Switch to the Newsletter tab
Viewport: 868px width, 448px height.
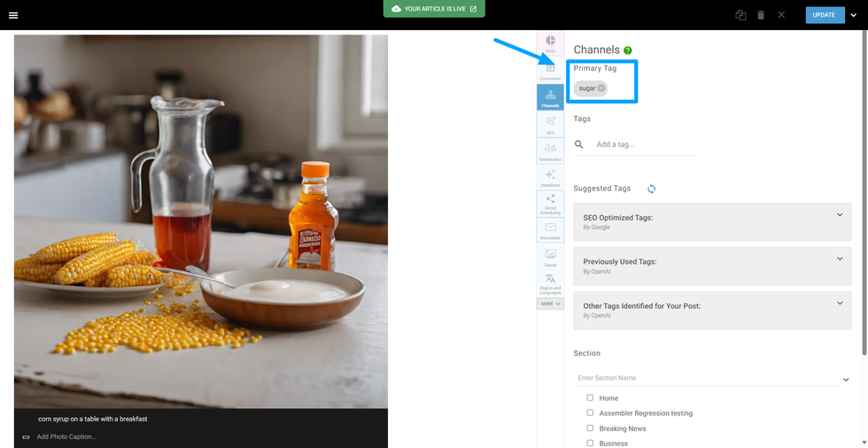coord(550,231)
